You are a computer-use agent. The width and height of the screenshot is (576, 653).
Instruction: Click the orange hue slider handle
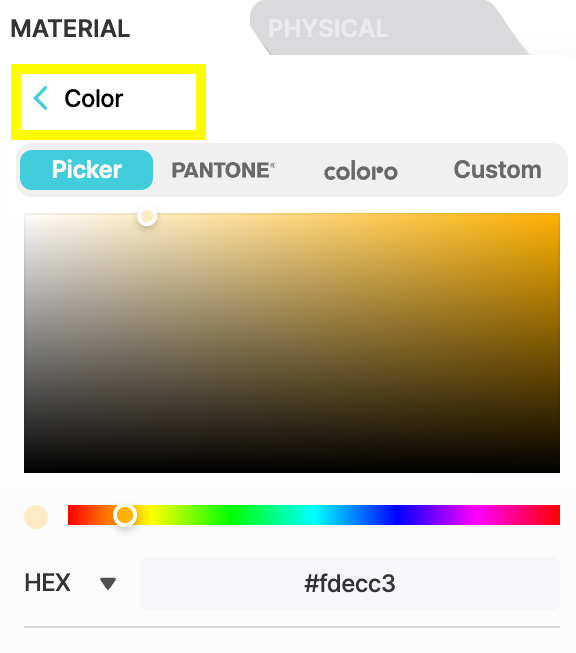(125, 515)
